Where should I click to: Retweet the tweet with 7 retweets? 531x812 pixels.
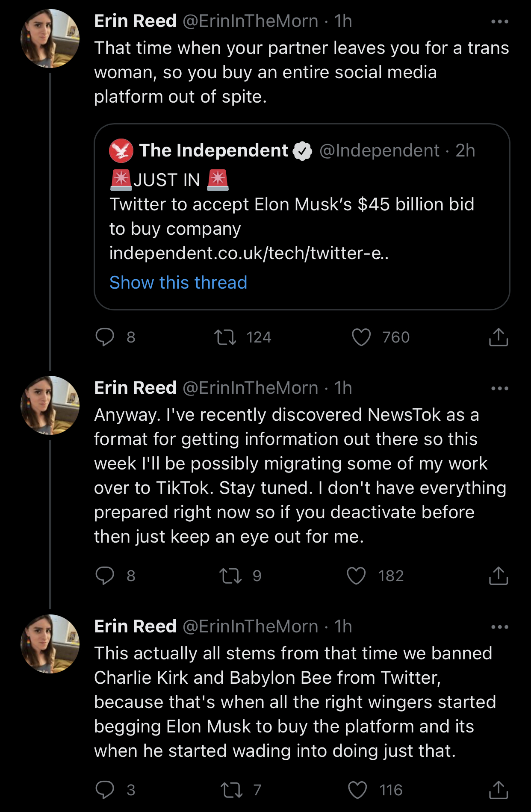tap(231, 790)
